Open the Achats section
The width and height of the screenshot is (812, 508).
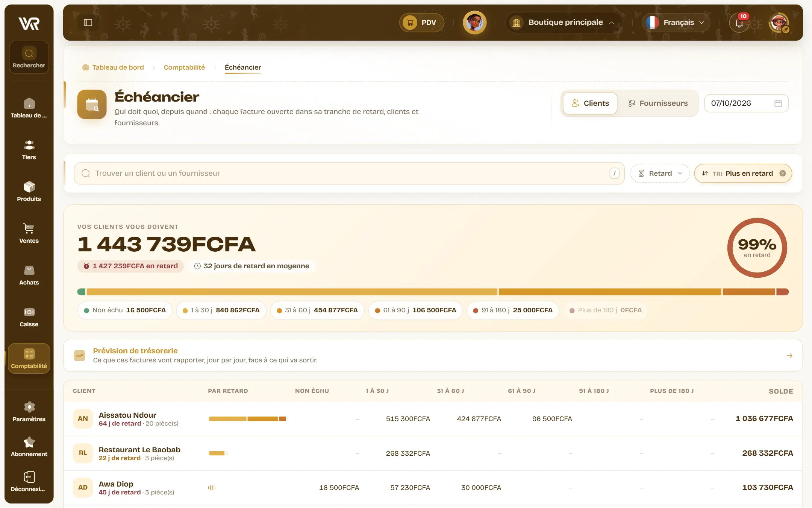(x=29, y=275)
